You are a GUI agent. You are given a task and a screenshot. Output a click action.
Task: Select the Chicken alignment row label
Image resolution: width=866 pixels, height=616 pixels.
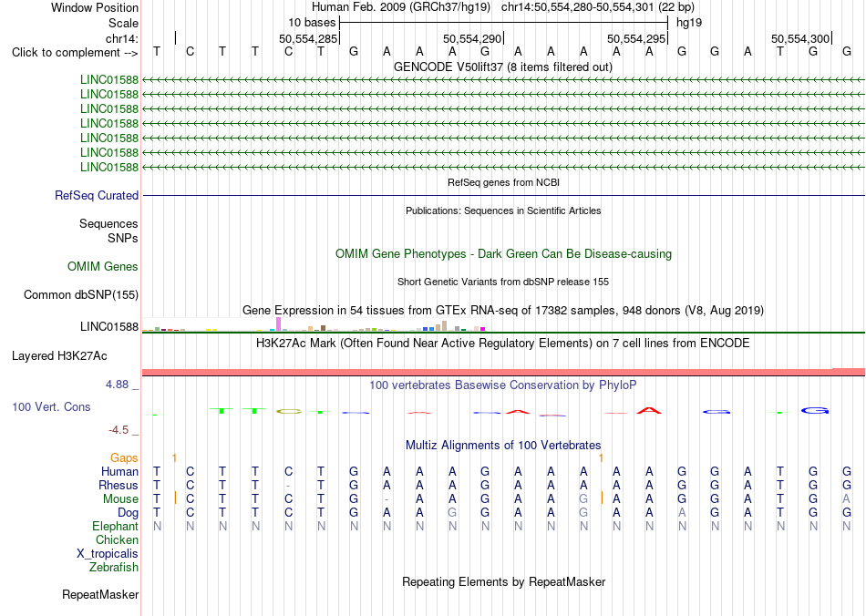tap(117, 539)
